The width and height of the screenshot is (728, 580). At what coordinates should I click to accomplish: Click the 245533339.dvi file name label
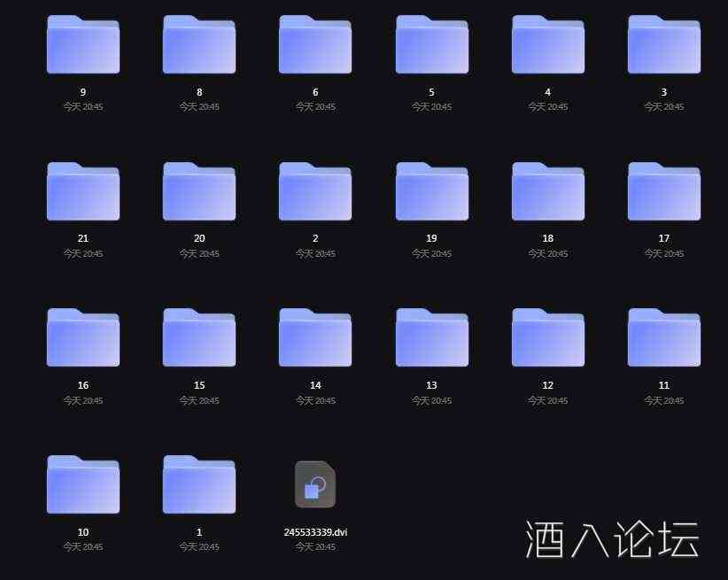tap(314, 532)
